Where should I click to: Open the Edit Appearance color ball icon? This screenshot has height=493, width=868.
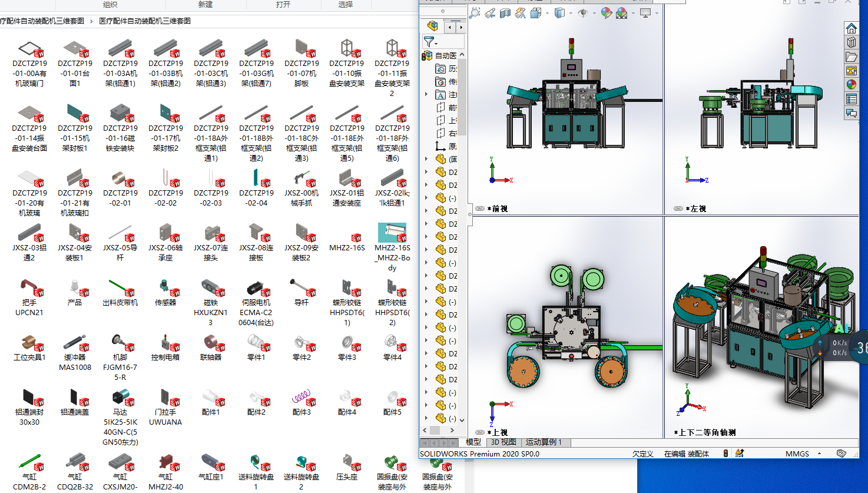606,13
